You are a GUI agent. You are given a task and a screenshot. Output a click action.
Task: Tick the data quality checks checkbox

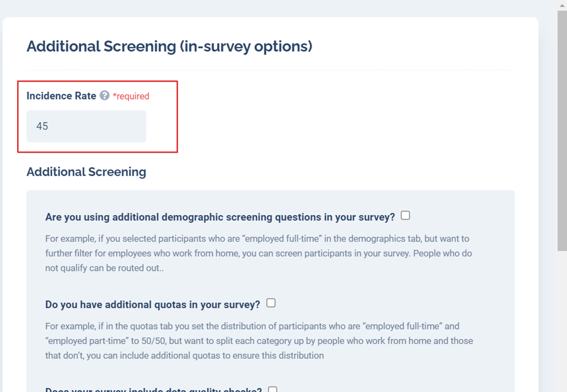[272, 389]
